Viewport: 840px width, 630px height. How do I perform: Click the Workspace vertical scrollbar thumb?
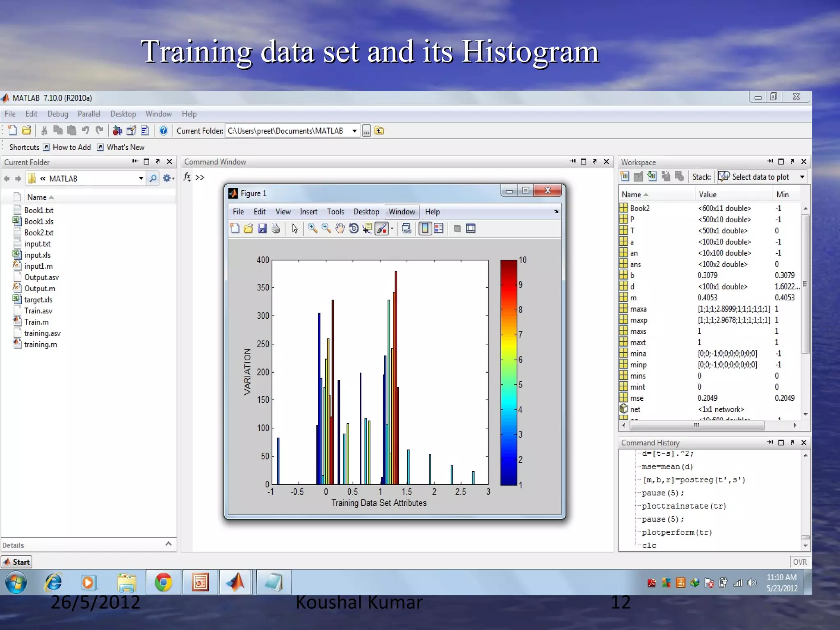[x=805, y=283]
